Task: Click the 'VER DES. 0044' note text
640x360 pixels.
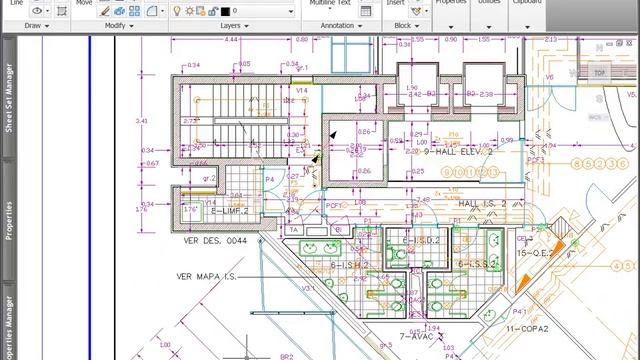Action: click(215, 241)
